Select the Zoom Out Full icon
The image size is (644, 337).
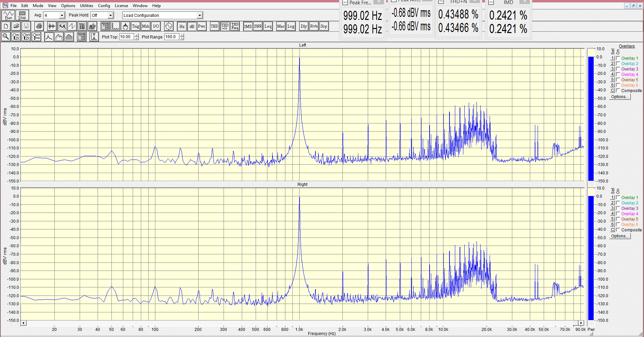pyautogui.click(x=36, y=37)
